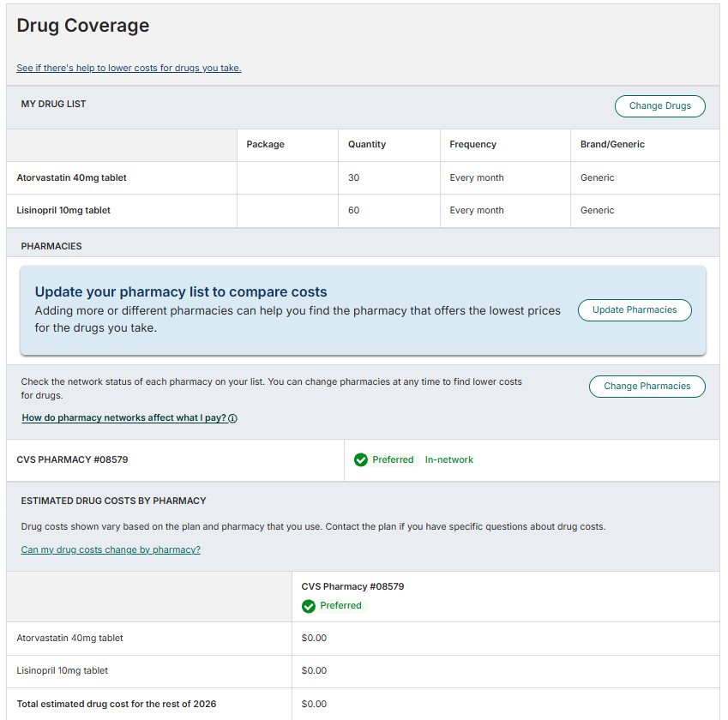Viewport: 728px width, 720px height.
Task: Open Change Drugs button
Action: [x=659, y=105]
